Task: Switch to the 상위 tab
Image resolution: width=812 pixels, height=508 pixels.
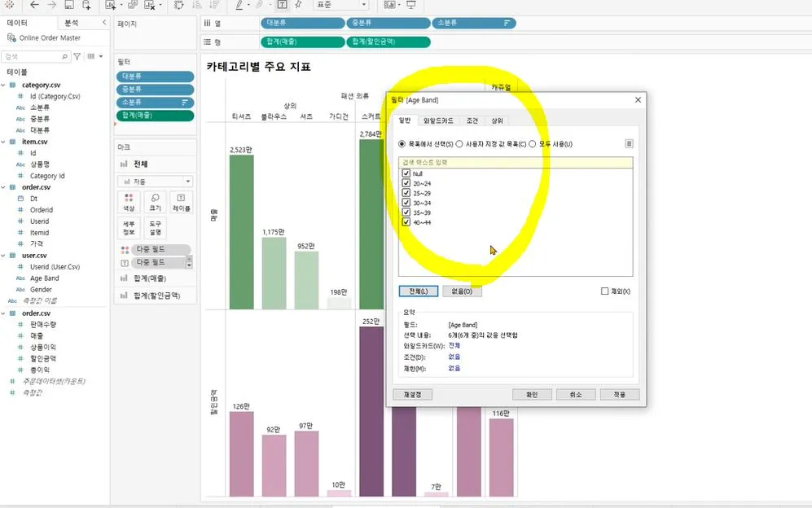Action: (x=497, y=120)
